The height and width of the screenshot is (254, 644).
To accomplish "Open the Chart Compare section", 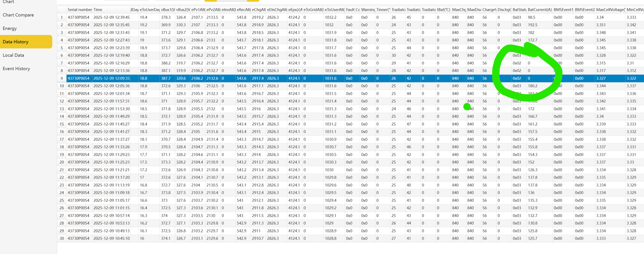I will (18, 15).
